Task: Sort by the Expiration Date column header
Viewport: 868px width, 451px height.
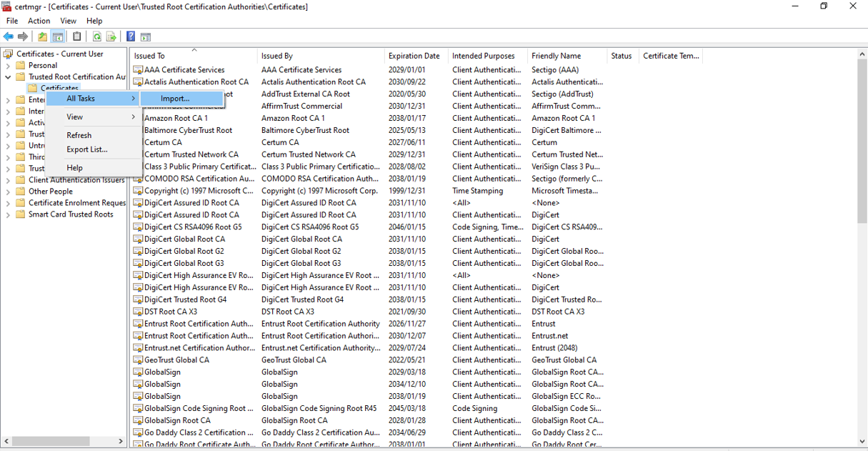Action: (414, 56)
